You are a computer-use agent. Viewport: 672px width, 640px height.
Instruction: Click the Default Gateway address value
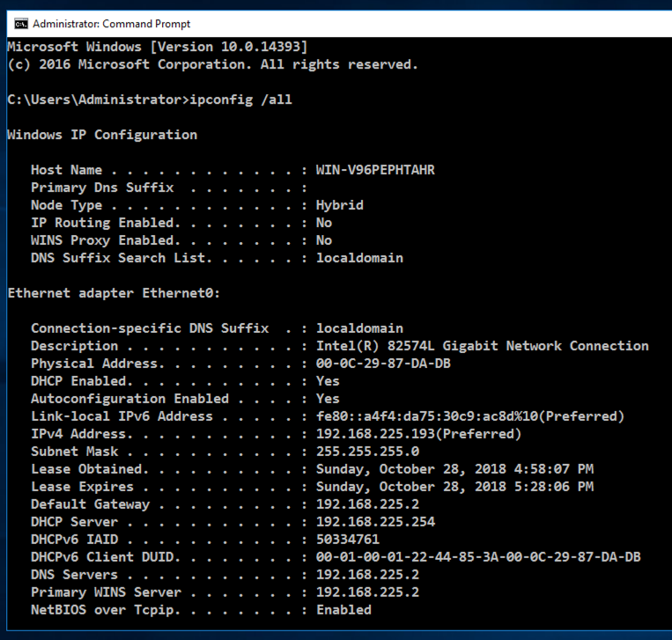tap(367, 504)
